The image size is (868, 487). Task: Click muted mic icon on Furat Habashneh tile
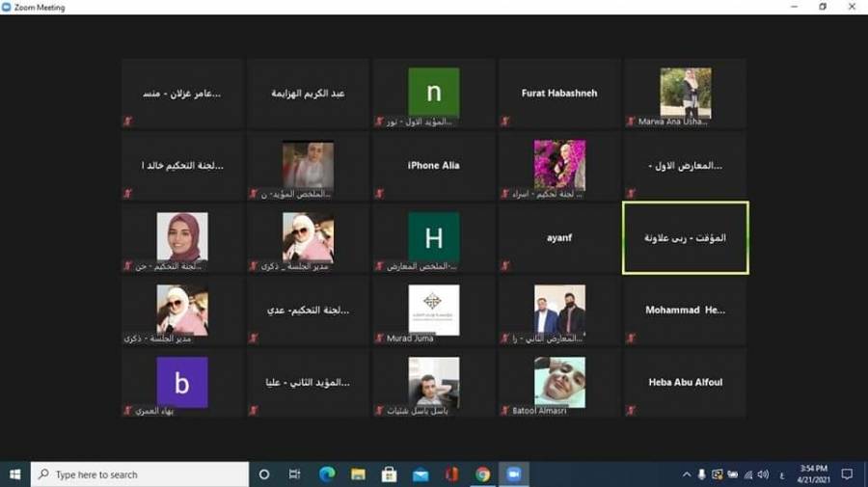504,122
